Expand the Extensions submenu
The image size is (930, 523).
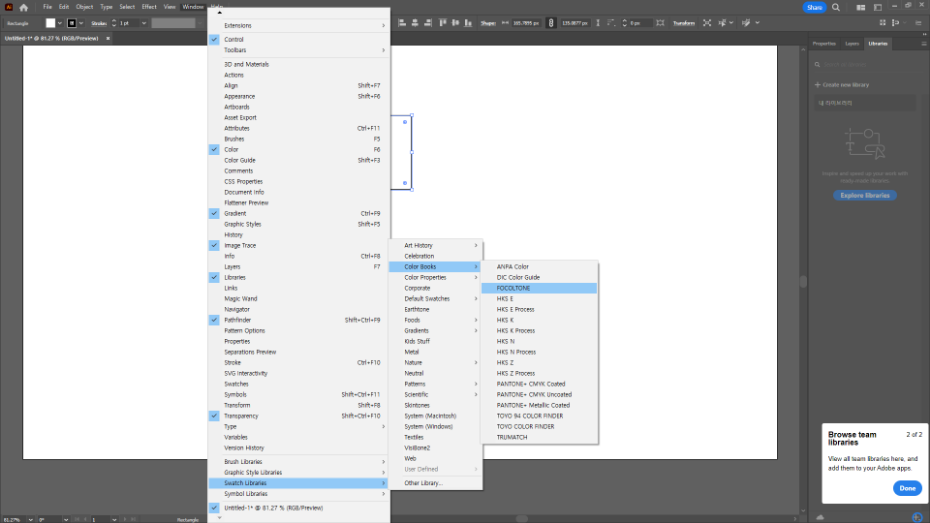[298, 25]
